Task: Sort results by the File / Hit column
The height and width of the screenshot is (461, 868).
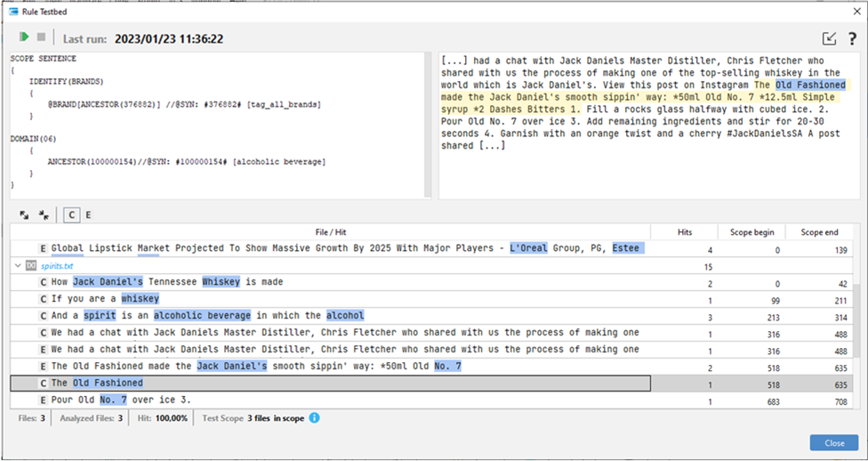Action: pyautogui.click(x=329, y=232)
